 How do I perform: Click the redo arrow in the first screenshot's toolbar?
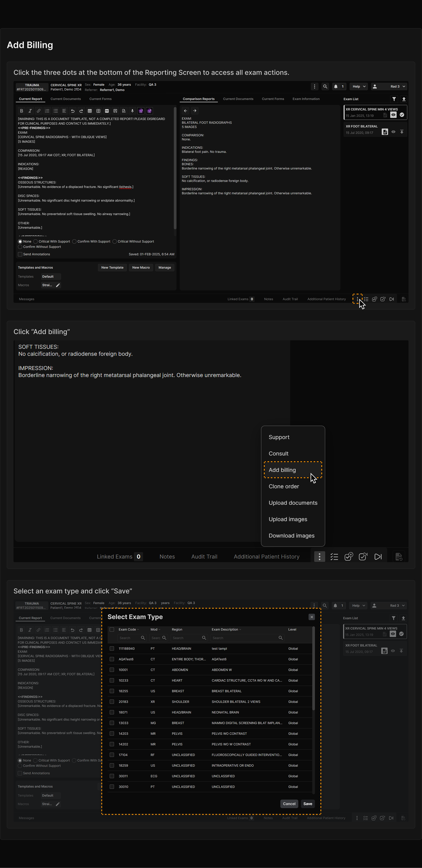(x=81, y=111)
